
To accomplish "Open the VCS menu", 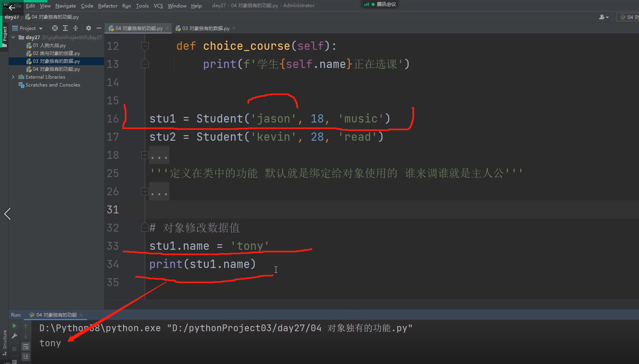I will 158,6.
